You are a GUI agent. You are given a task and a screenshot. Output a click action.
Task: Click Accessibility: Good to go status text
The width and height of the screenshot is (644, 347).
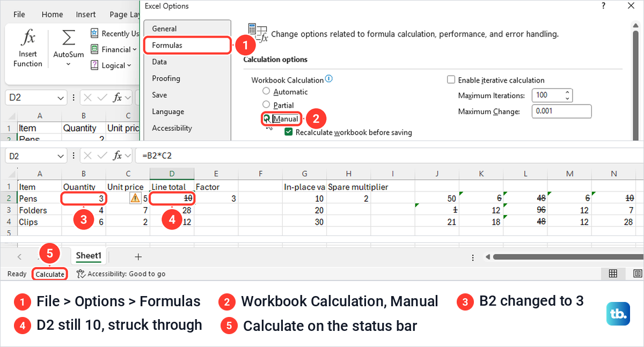click(126, 274)
